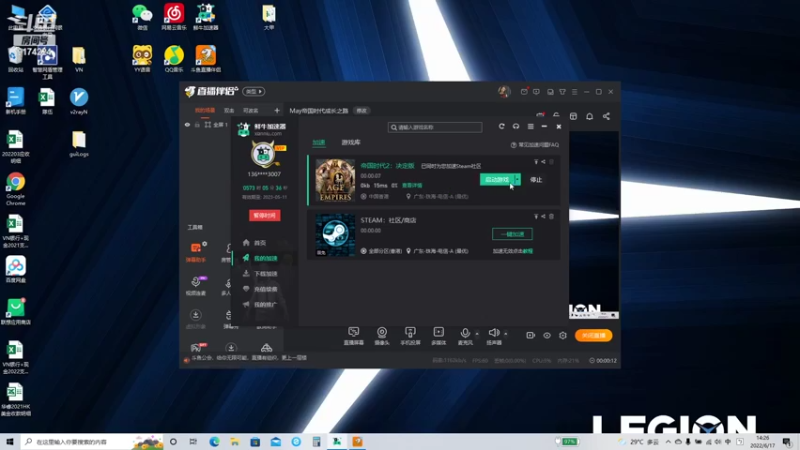Switch to the game library tab

pyautogui.click(x=351, y=142)
